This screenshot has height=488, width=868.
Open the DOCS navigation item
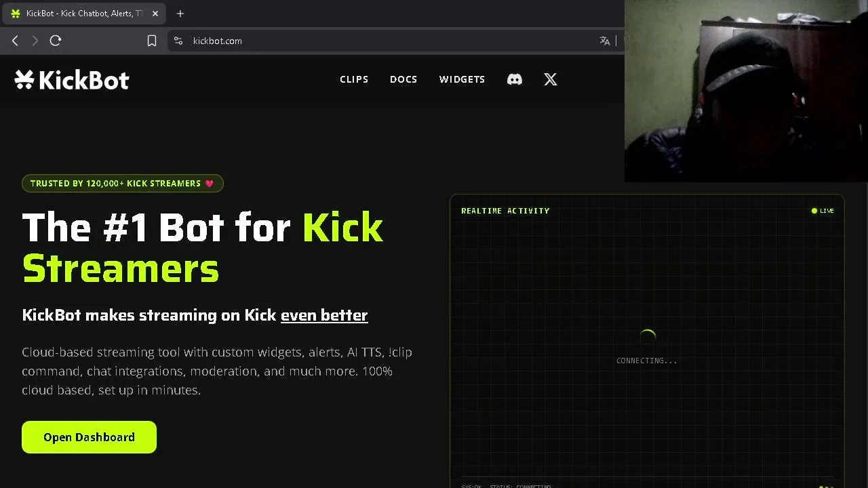[x=403, y=79]
